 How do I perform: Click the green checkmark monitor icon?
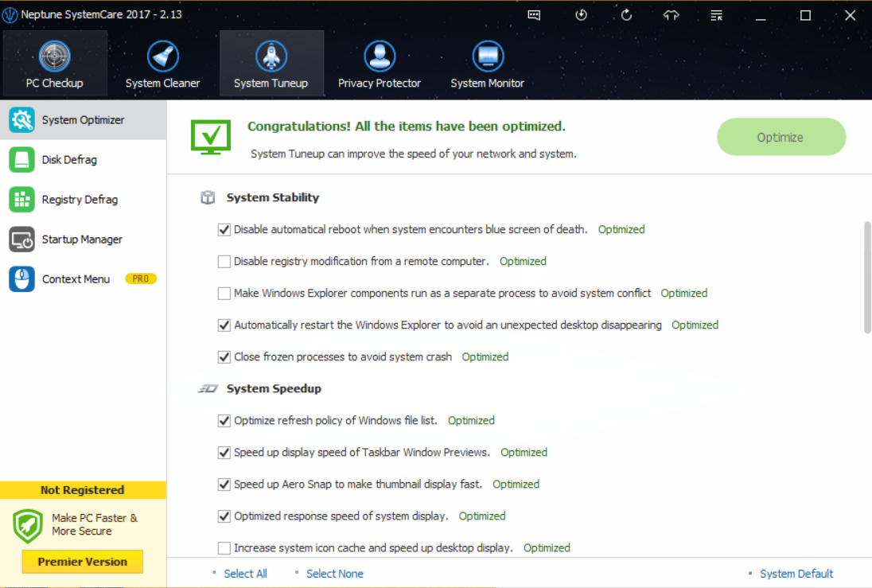tap(210, 137)
